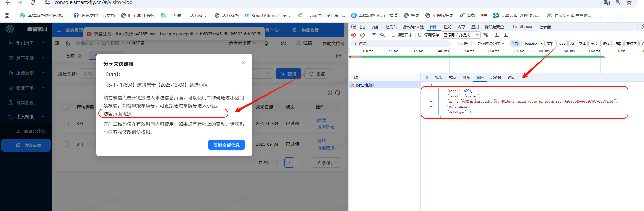
Task: Open the 帮助文档 help panel
Action: [x=333, y=43]
